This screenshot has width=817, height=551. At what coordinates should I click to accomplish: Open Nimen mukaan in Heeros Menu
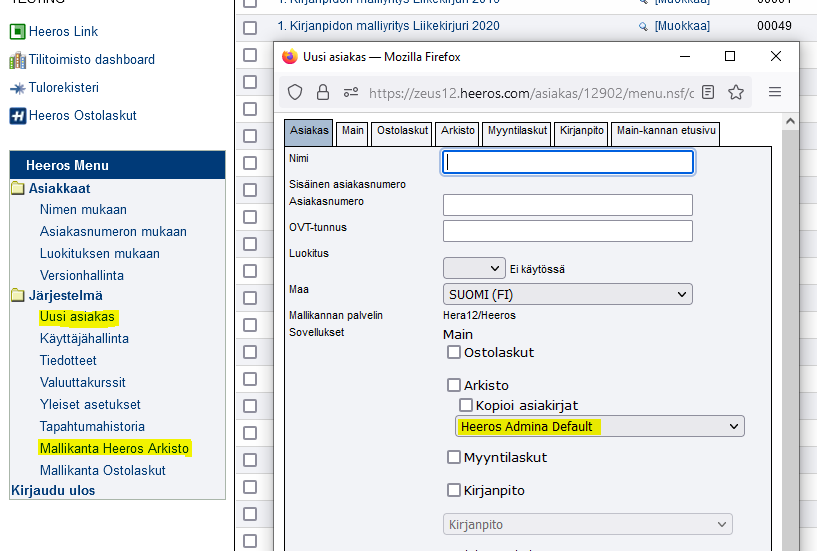(83, 210)
